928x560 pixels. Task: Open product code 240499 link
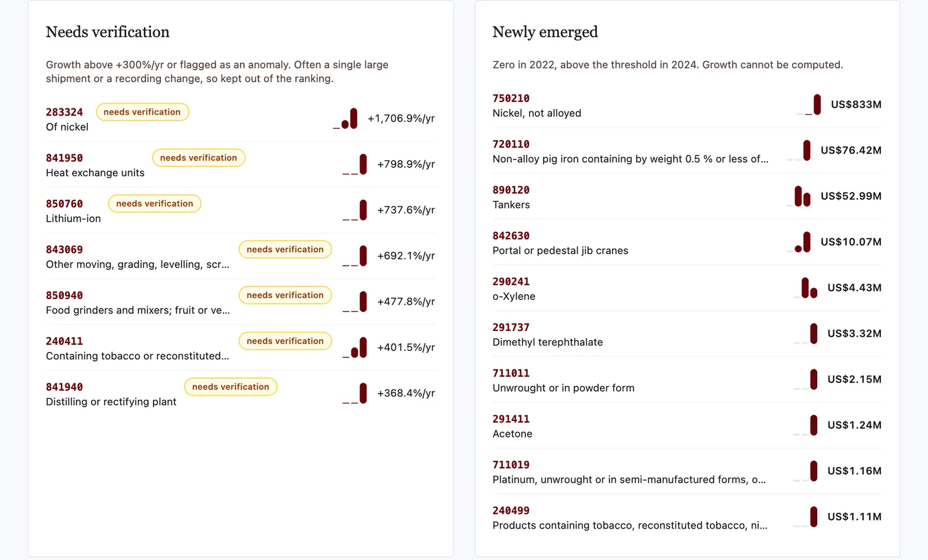coord(511,510)
